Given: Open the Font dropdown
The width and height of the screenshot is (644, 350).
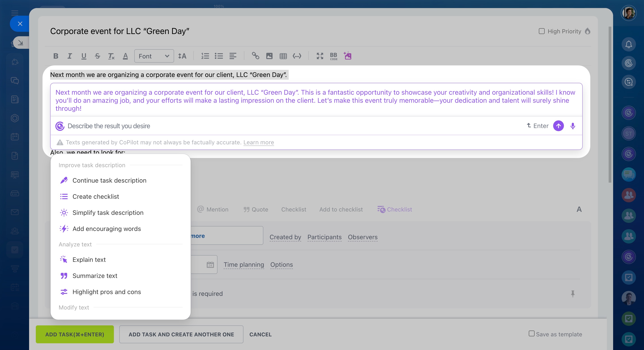Looking at the screenshot, I should 154,56.
